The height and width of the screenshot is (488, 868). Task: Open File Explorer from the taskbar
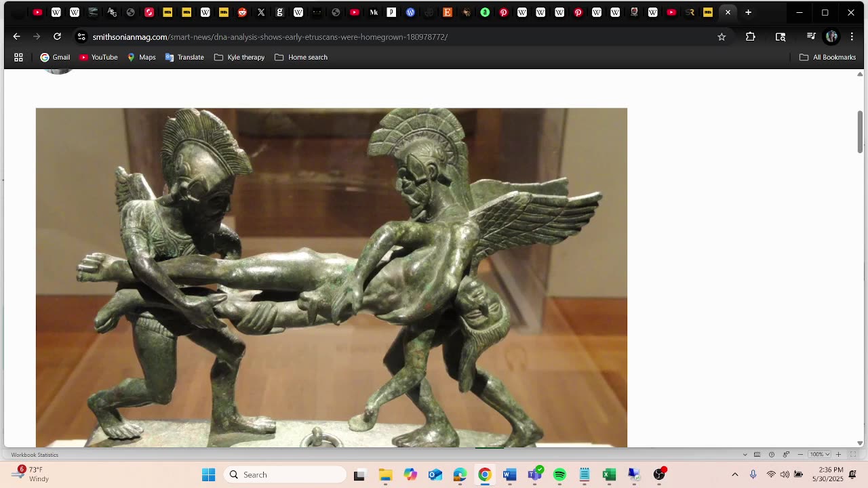385,474
